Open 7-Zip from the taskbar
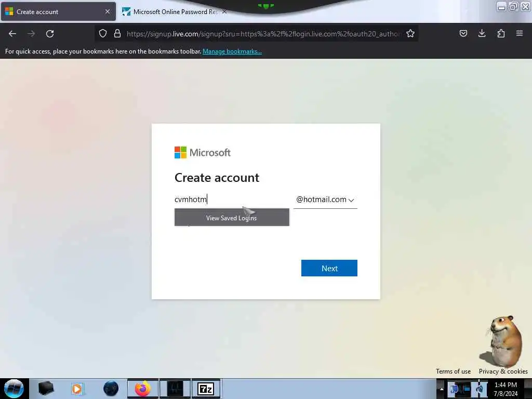This screenshot has width=532, height=399. pos(206,389)
